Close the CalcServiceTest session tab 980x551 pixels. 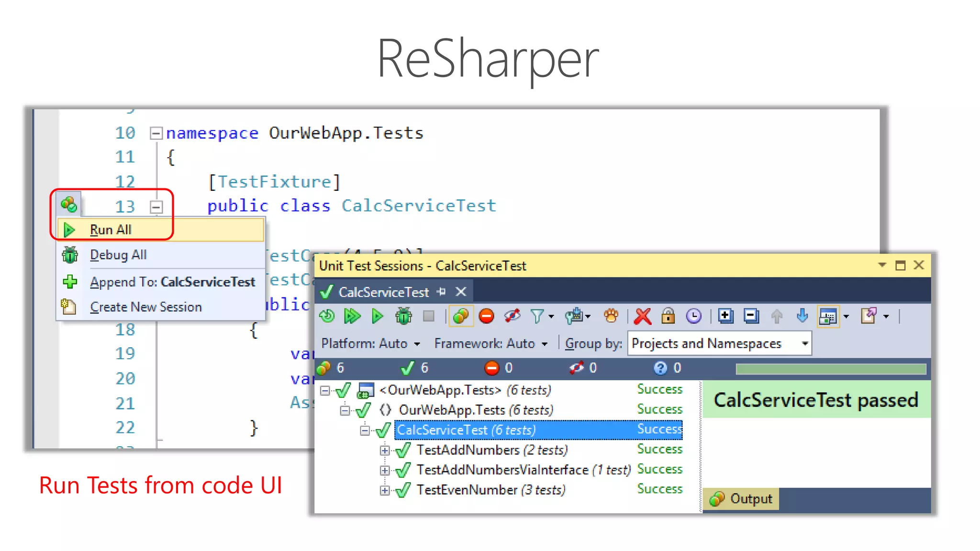461,291
